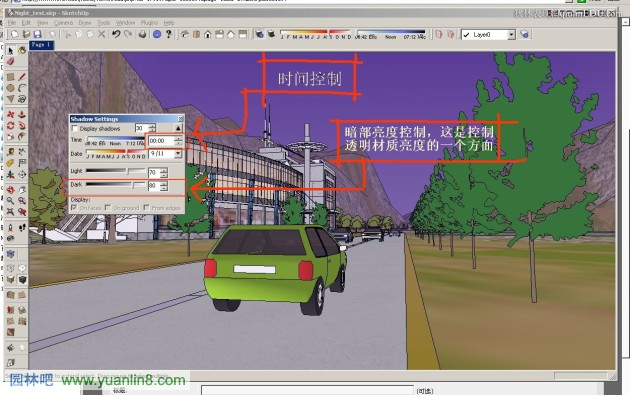Image resolution: width=630 pixels, height=395 pixels.
Task: Select the Rotate tool
Action: 10,125
